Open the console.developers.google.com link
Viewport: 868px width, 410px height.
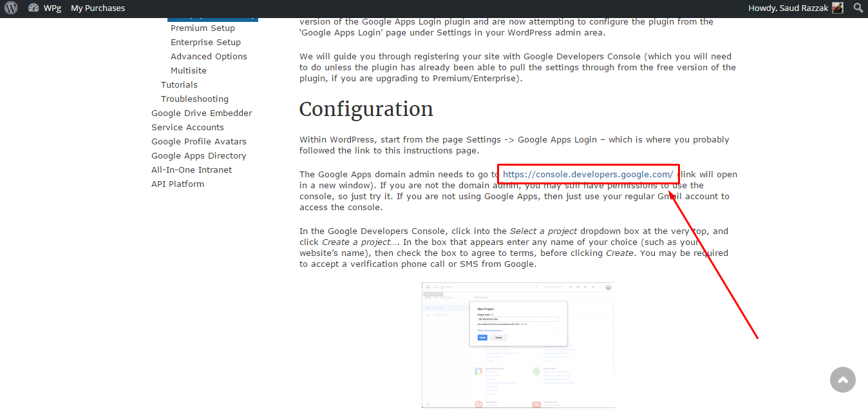pyautogui.click(x=588, y=174)
